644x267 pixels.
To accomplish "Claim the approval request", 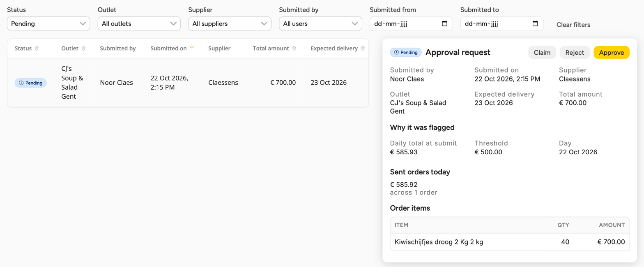I will pos(542,52).
